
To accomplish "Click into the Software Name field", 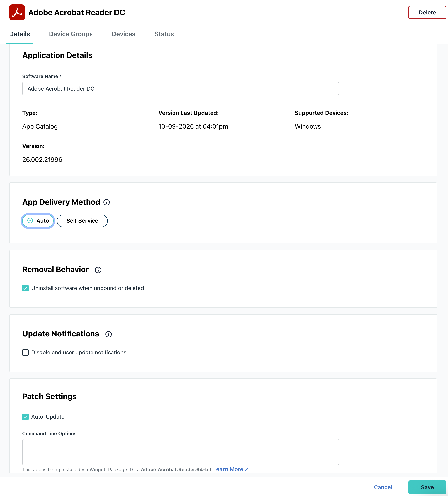I will tap(180, 89).
